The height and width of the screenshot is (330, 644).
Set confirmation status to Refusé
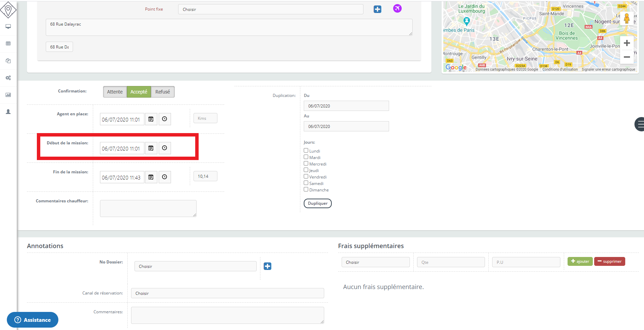click(x=162, y=92)
